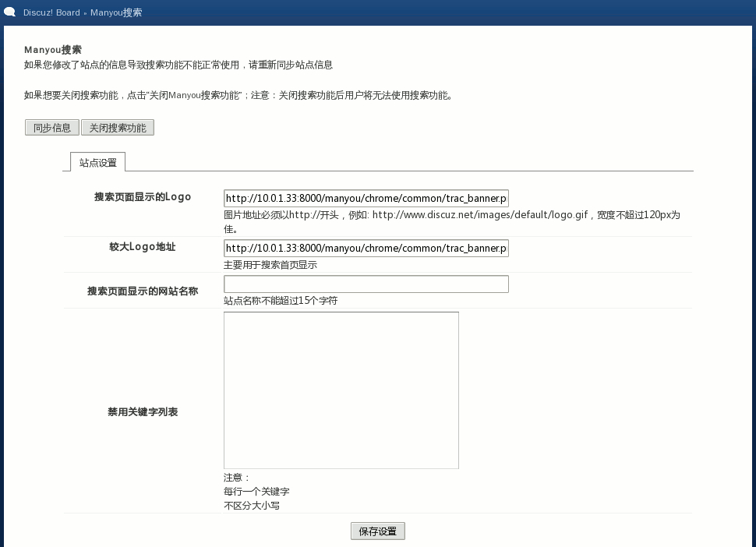Click the note 不区分大小写
Viewport: 756px width, 547px height.
252,506
